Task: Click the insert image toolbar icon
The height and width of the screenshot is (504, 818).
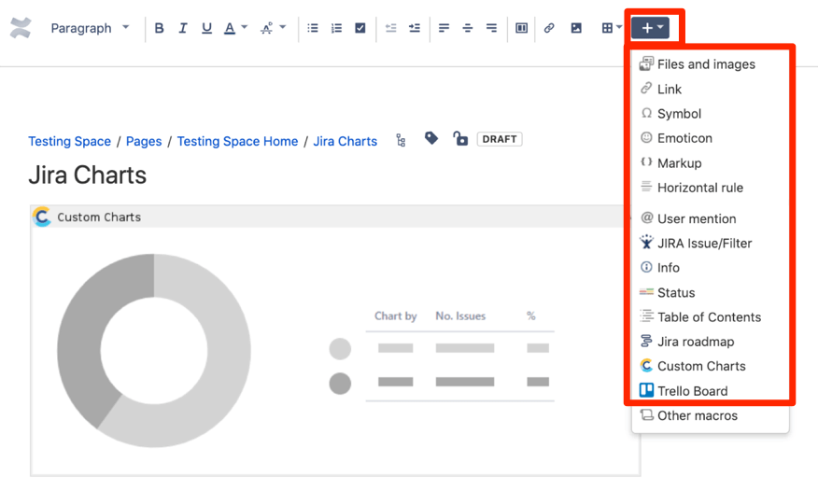Action: (x=576, y=28)
